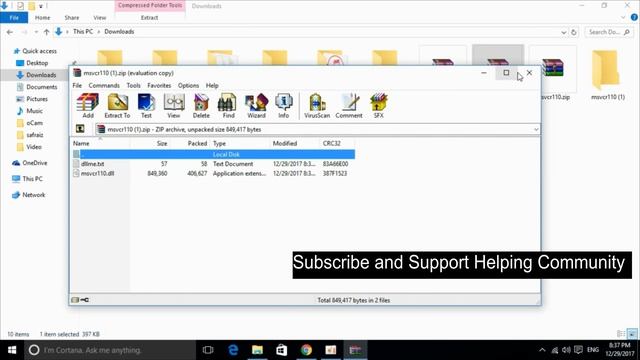This screenshot has width=640, height=360.
Task: Go up one level in WinRAR
Action: [80, 129]
